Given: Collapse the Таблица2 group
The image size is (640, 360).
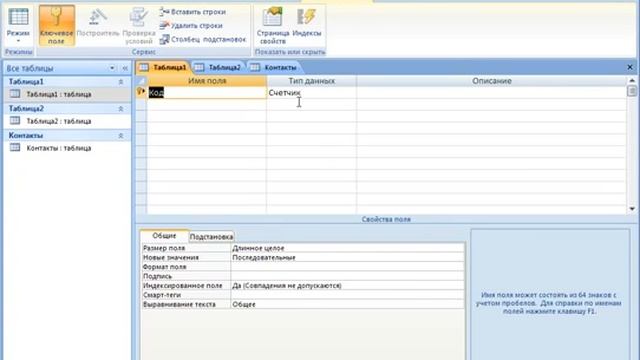Looking at the screenshot, I should click(121, 109).
